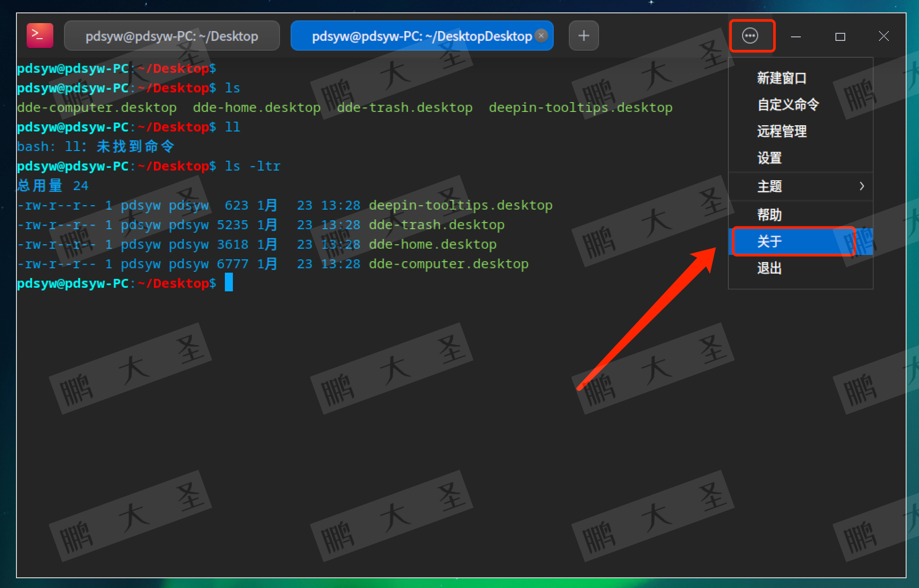This screenshot has height=588, width=919.
Task: Open 帮助 from the menu
Action: [769, 215]
